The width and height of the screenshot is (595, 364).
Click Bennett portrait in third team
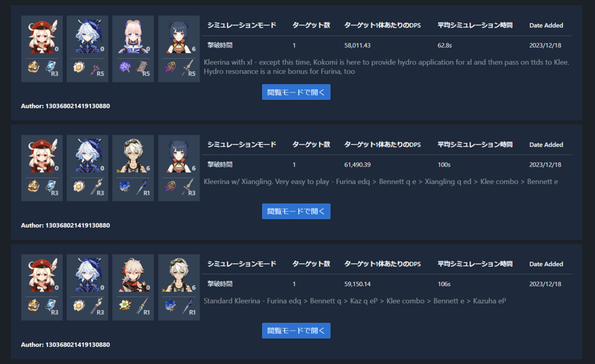(x=179, y=275)
